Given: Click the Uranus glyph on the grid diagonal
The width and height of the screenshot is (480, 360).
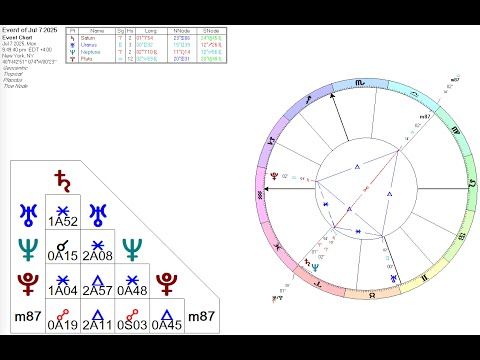Looking at the screenshot, I should pyautogui.click(x=98, y=215).
